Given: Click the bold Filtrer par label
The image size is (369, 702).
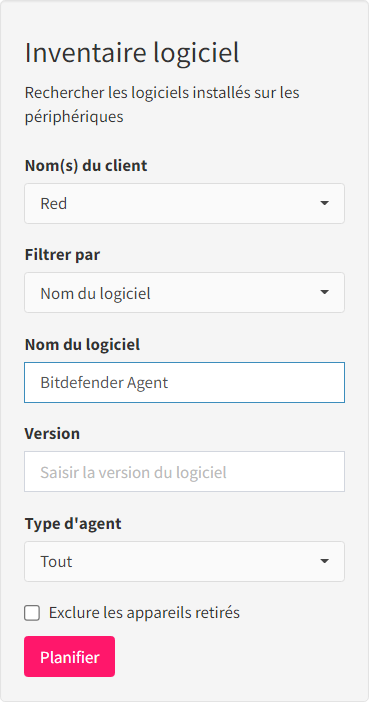Looking at the screenshot, I should coord(62,255).
